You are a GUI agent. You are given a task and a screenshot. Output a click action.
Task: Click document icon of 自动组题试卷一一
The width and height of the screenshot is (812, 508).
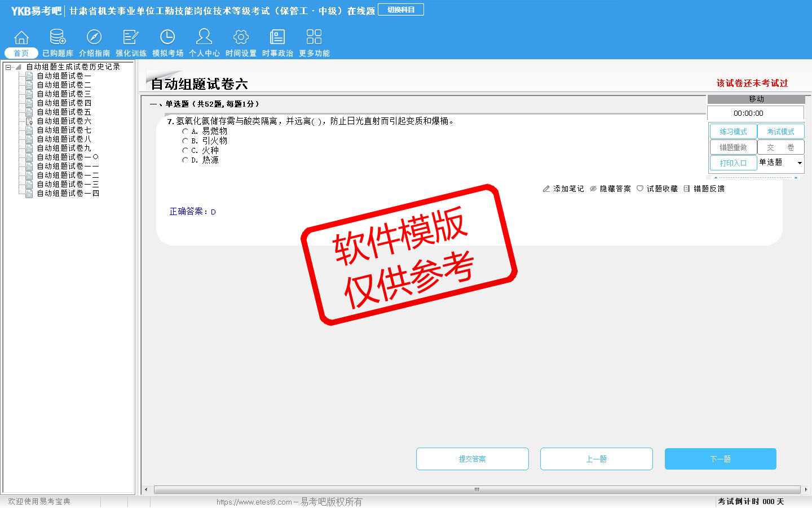pos(29,166)
